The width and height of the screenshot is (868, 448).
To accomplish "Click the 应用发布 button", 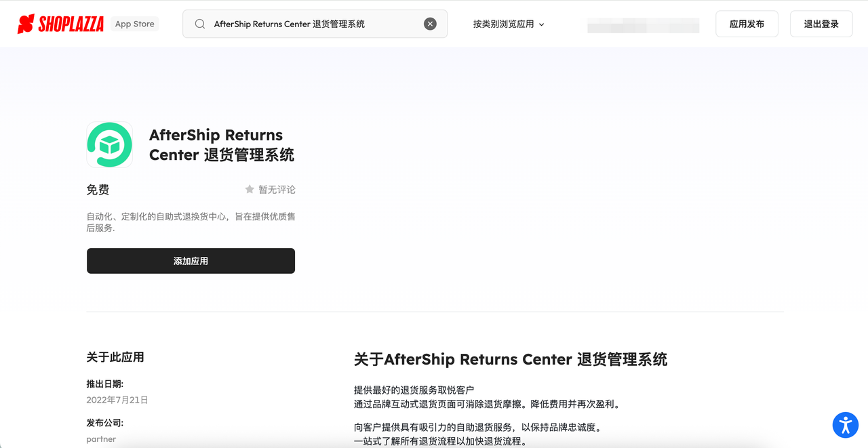I will [747, 23].
